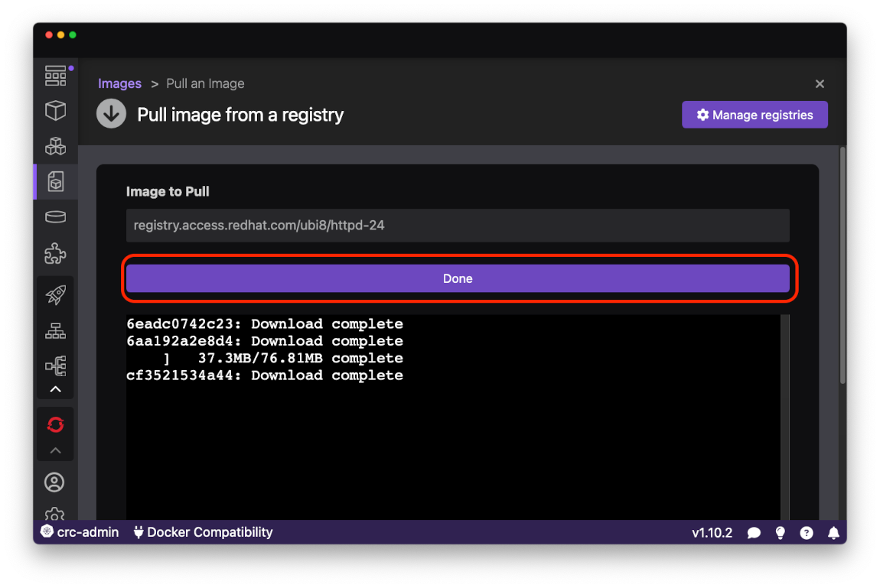
Task: Click the Done button
Action: 458,278
